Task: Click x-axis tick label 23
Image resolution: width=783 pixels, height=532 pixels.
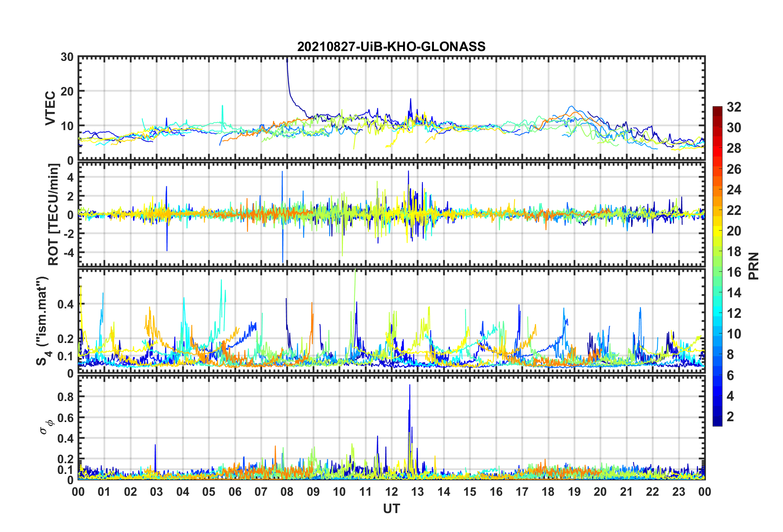Action: pyautogui.click(x=678, y=492)
